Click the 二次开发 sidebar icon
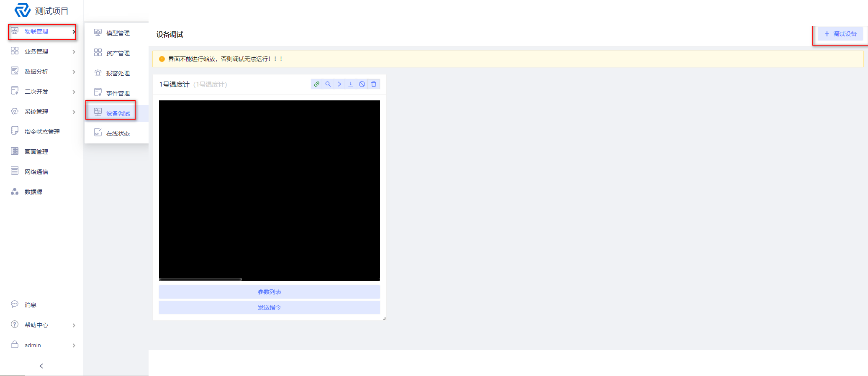This screenshot has height=376, width=868. (15, 91)
